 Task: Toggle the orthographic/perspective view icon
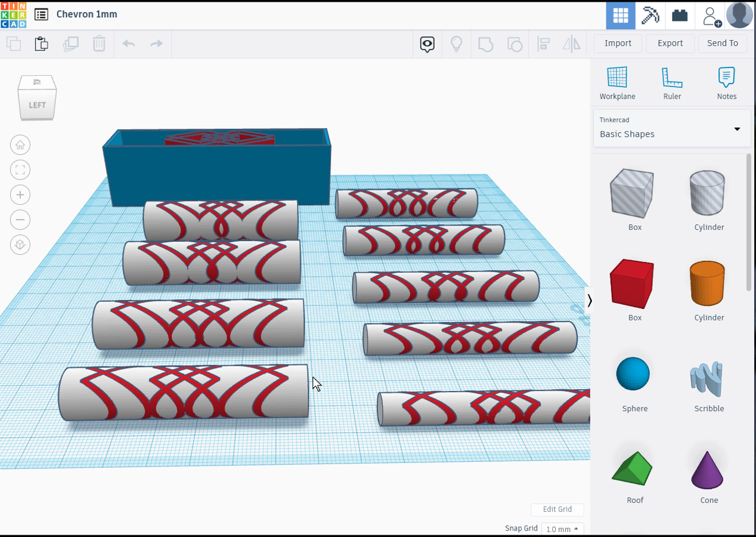tap(20, 245)
